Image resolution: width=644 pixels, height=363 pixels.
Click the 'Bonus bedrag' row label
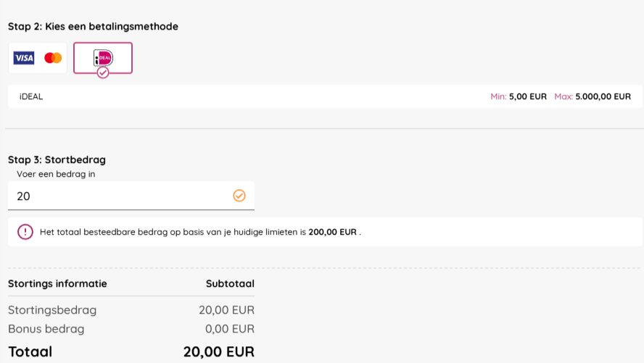46,329
